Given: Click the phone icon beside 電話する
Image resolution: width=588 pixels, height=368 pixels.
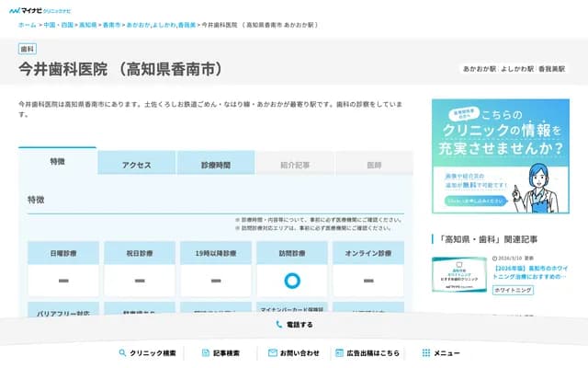Looking at the screenshot, I should 278,325.
